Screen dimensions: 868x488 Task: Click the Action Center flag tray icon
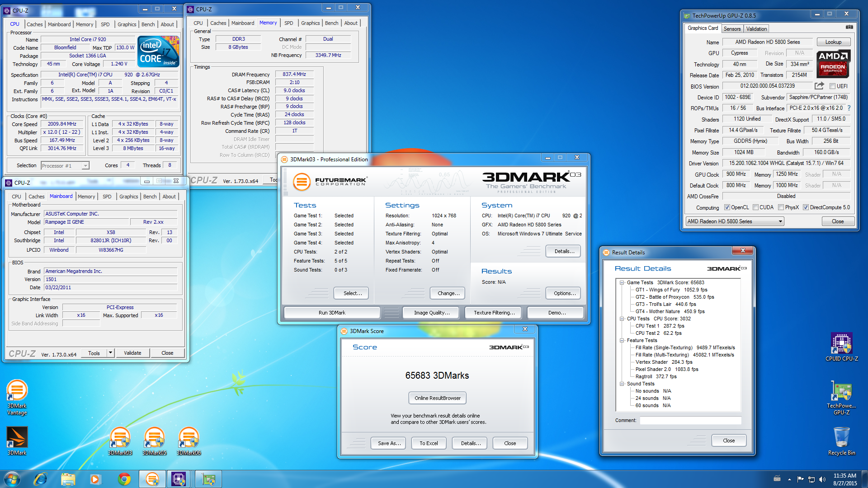coord(801,479)
